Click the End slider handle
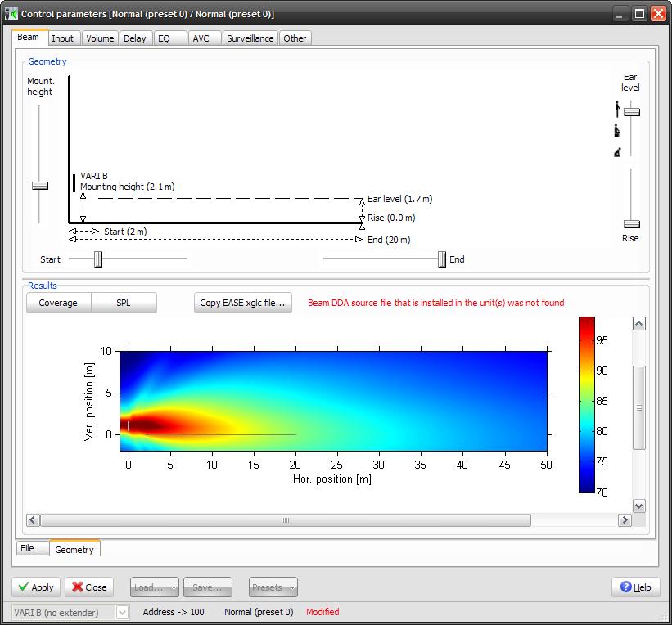The image size is (672, 625). point(442,259)
